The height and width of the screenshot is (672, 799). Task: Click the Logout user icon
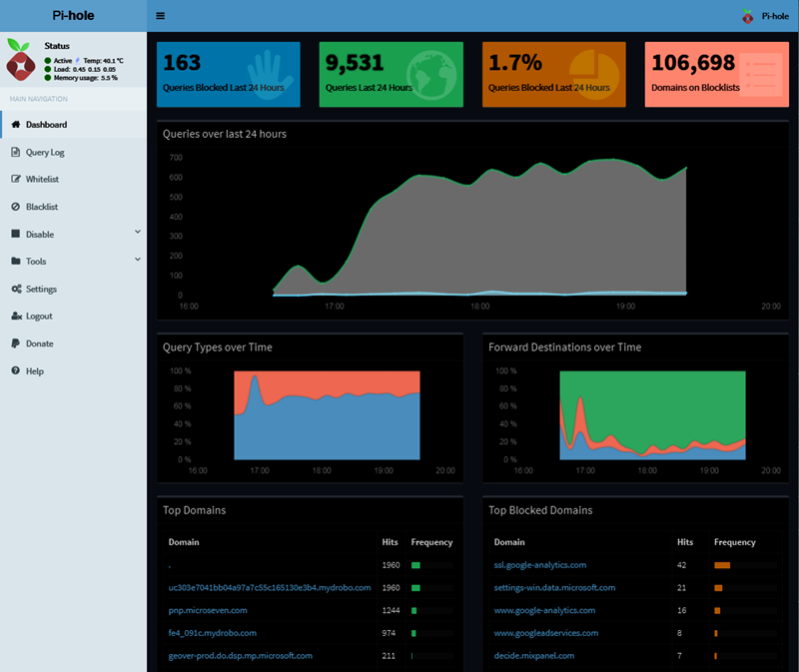(x=16, y=316)
